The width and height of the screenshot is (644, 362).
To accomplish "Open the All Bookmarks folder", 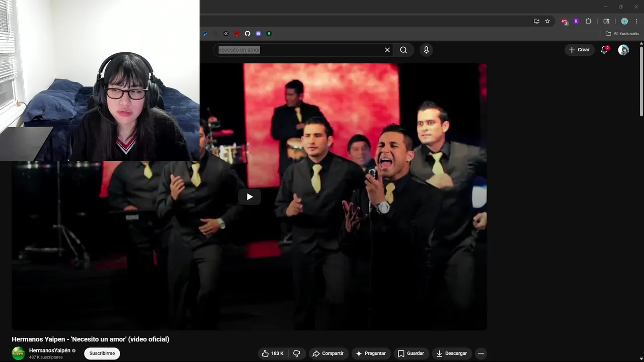I will pos(622,34).
